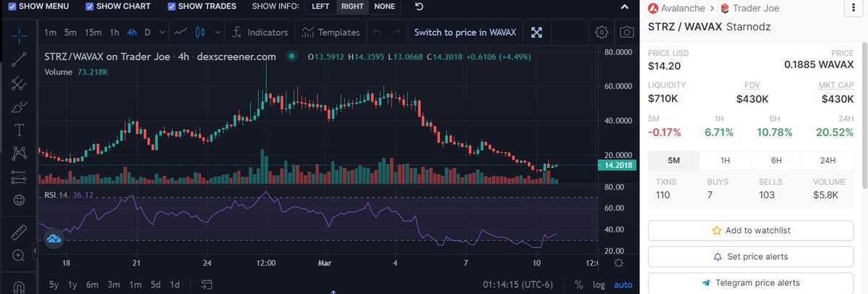Select the brush drawing tool
868x294 pixels.
19,107
